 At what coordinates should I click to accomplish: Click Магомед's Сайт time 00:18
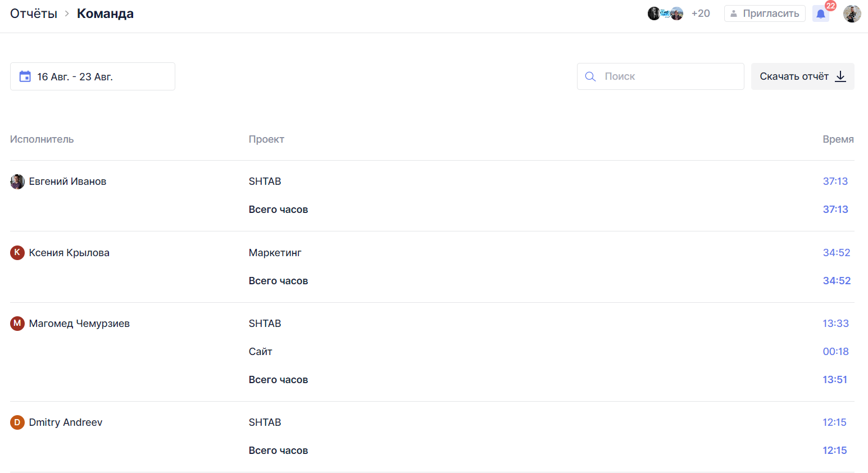click(x=835, y=352)
